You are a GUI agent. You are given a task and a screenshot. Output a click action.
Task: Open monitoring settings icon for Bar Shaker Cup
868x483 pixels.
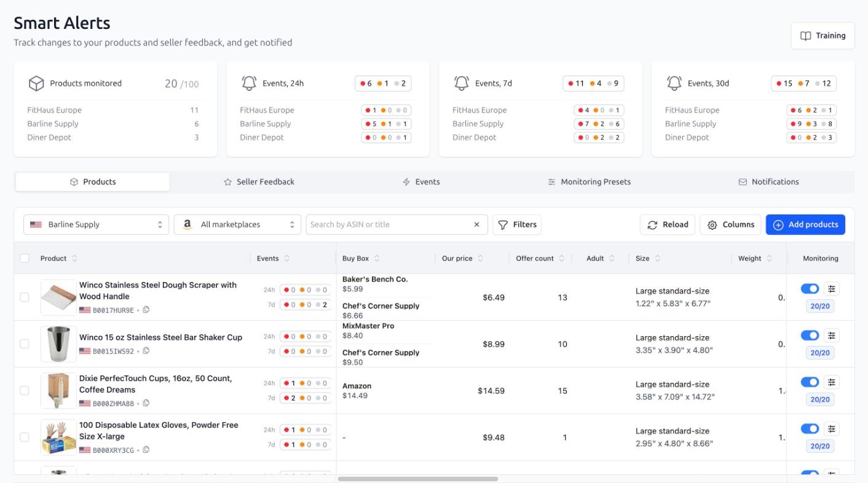[x=832, y=336]
